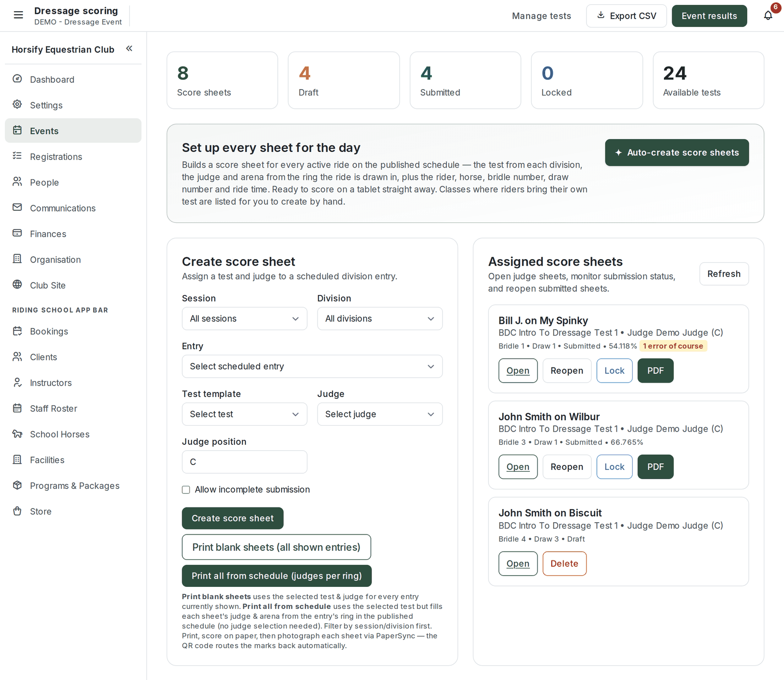Viewport: 784px width, 680px height.
Task: Print all from schedule
Action: coord(276,576)
